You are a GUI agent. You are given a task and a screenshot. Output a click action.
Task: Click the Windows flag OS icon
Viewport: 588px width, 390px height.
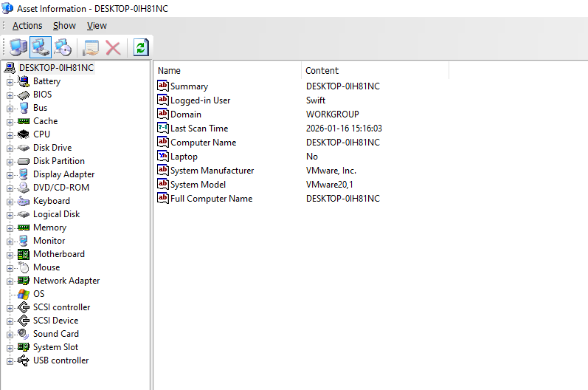click(24, 294)
